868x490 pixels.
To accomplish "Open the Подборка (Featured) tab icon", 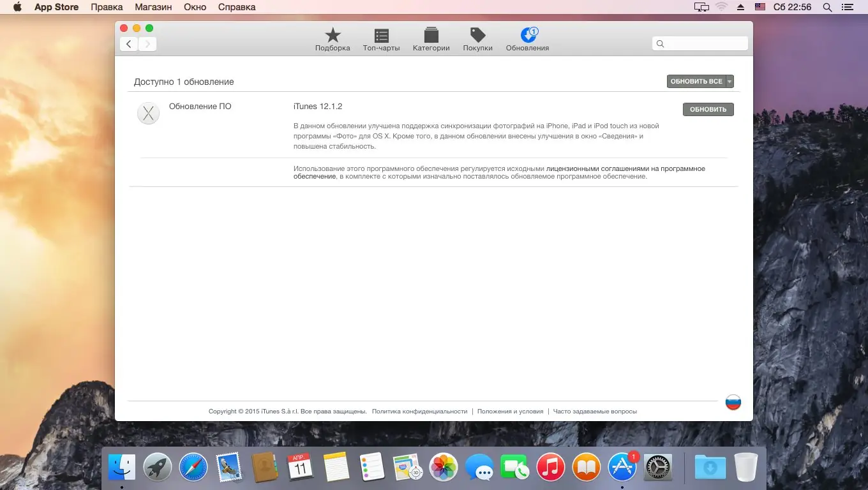I will click(332, 36).
